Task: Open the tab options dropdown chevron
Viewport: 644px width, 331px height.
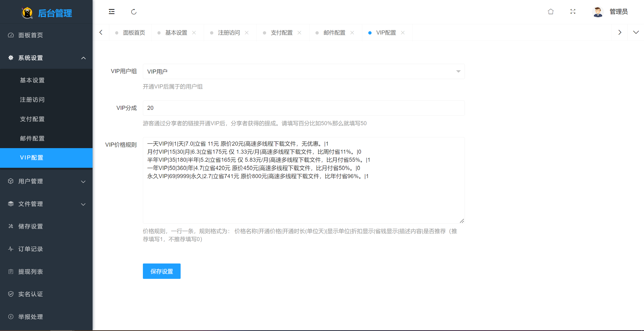Action: pos(636,32)
